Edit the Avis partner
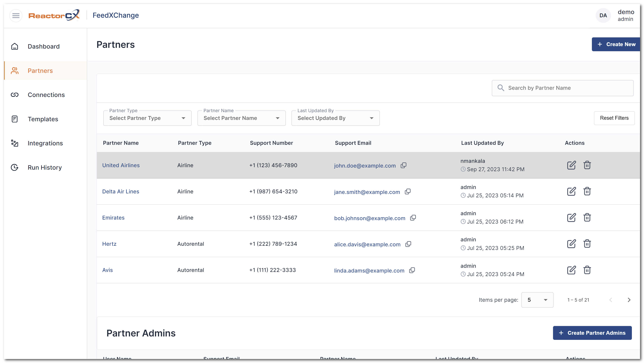644x363 pixels. [x=571, y=270]
